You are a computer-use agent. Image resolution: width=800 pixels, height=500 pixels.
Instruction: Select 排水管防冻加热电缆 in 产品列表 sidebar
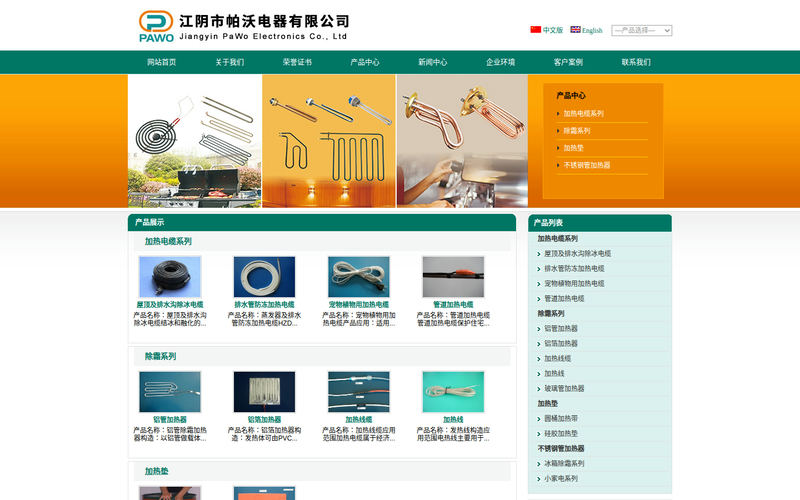coord(574,268)
